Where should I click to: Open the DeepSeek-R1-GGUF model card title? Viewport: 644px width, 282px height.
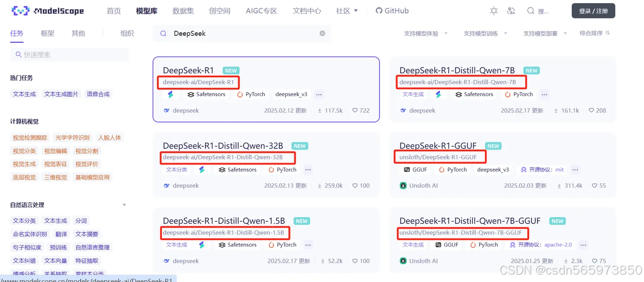tap(438, 146)
